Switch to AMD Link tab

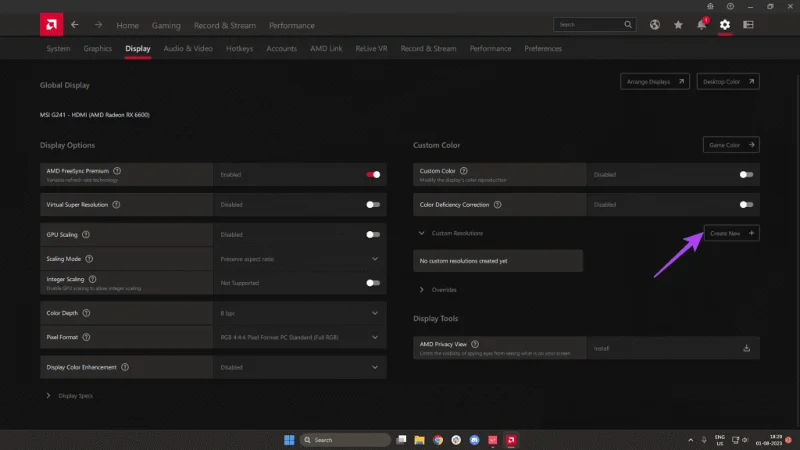pos(326,48)
